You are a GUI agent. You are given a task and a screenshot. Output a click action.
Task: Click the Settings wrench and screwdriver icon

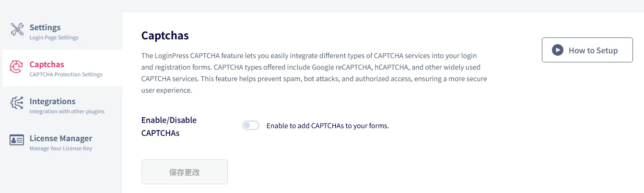[x=17, y=29]
